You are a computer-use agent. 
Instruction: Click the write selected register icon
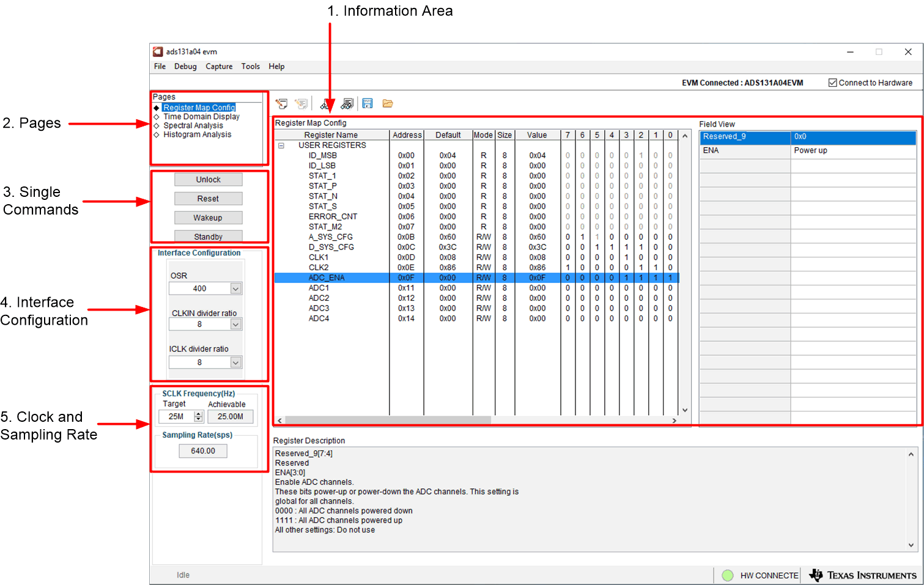point(281,104)
